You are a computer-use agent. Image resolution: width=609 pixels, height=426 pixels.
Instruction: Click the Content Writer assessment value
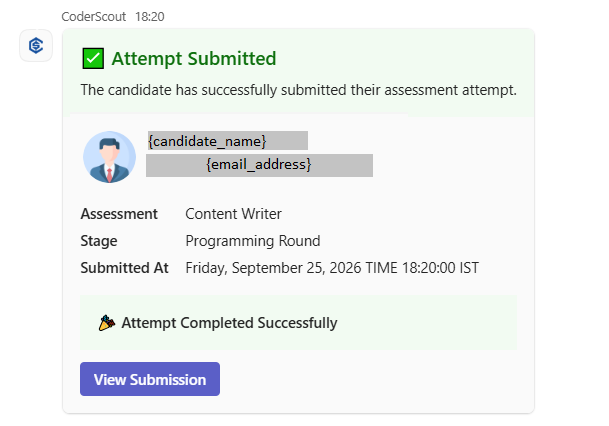[233, 214]
